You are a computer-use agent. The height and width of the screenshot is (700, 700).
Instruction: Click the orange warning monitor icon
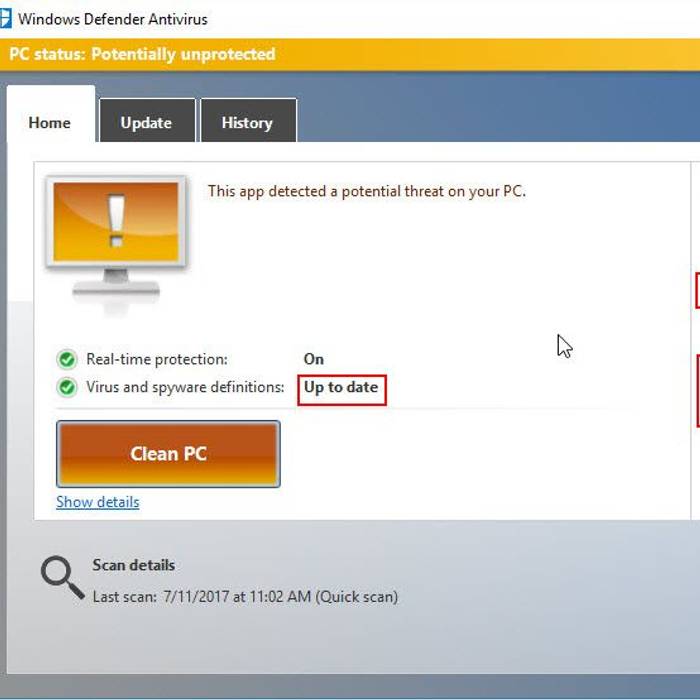pyautogui.click(x=116, y=245)
